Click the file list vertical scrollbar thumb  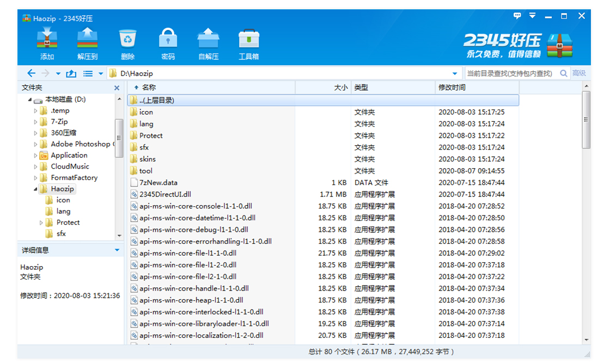(586, 120)
